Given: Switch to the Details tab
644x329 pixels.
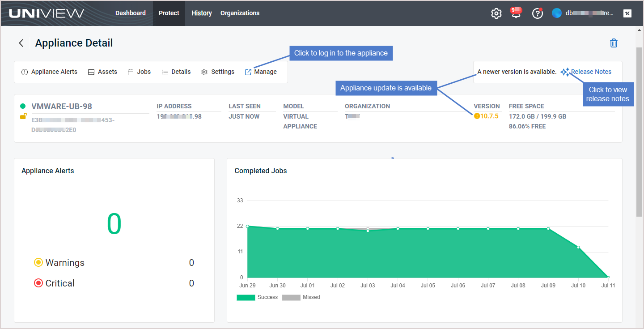Looking at the screenshot, I should tap(176, 72).
